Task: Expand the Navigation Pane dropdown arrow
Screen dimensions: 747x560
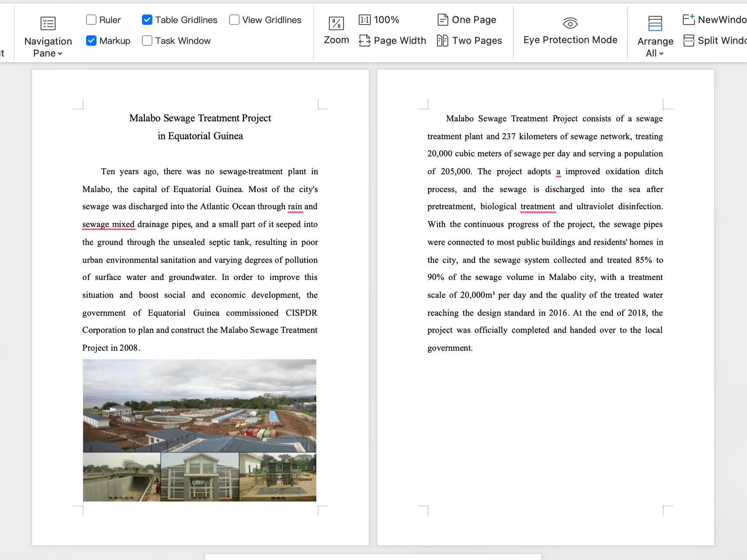Action: point(60,54)
